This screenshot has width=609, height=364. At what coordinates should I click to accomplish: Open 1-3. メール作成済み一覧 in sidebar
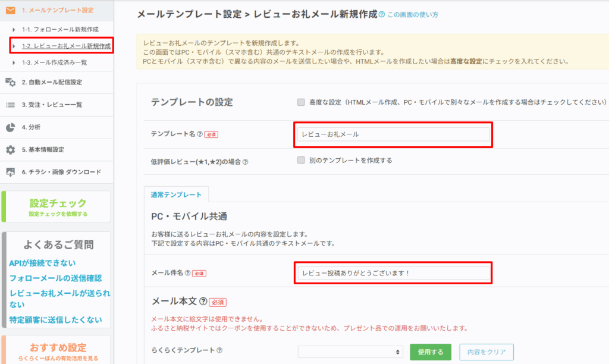pyautogui.click(x=54, y=62)
